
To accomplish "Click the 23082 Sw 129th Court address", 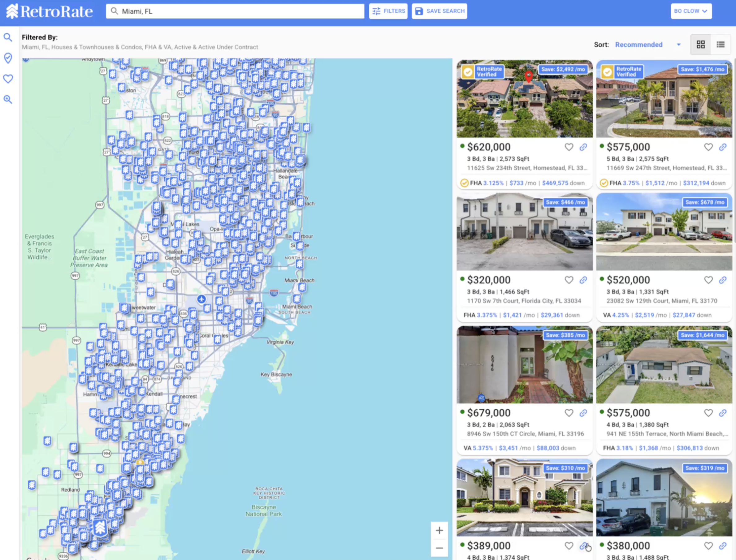I will coord(662,301).
